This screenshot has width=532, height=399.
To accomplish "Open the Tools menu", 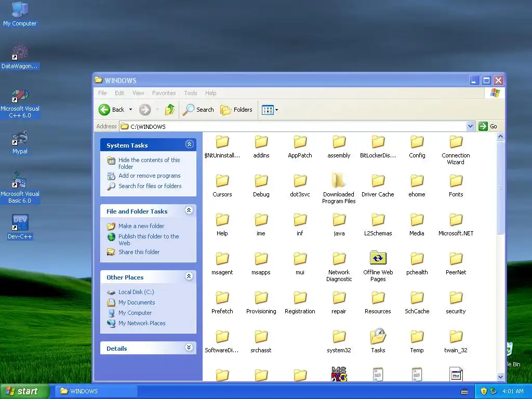I will 190,93.
